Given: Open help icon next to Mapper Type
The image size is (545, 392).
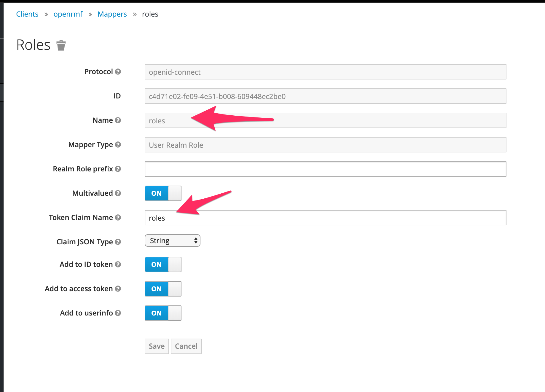Looking at the screenshot, I should coord(118,145).
